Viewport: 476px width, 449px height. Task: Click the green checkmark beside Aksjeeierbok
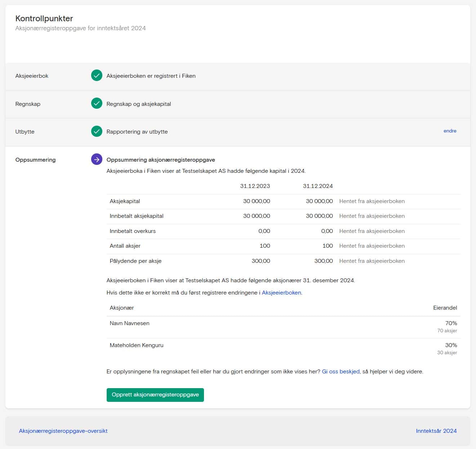pos(97,76)
